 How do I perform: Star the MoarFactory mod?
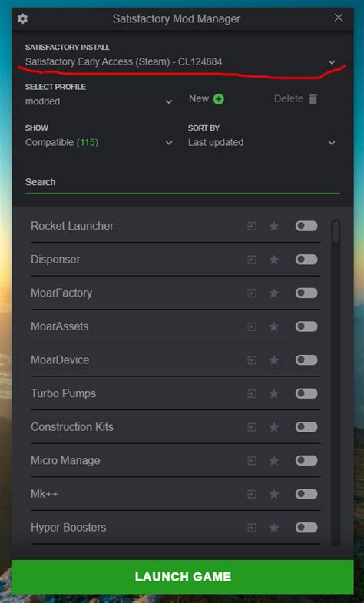pyautogui.click(x=273, y=293)
